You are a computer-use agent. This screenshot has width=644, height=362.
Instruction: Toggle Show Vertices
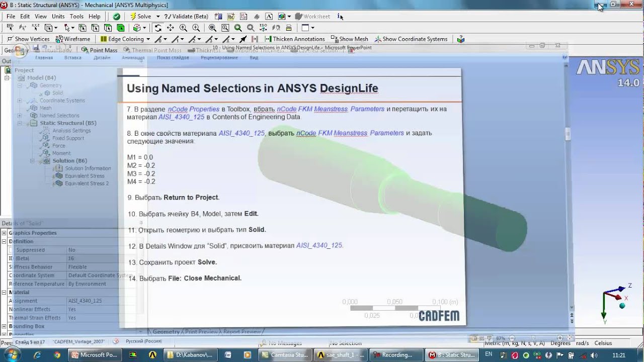pyautogui.click(x=28, y=39)
